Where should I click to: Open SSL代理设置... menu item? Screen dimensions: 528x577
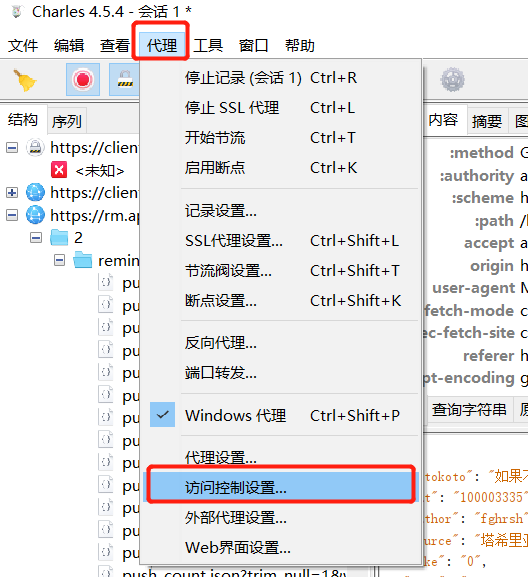coord(280,241)
